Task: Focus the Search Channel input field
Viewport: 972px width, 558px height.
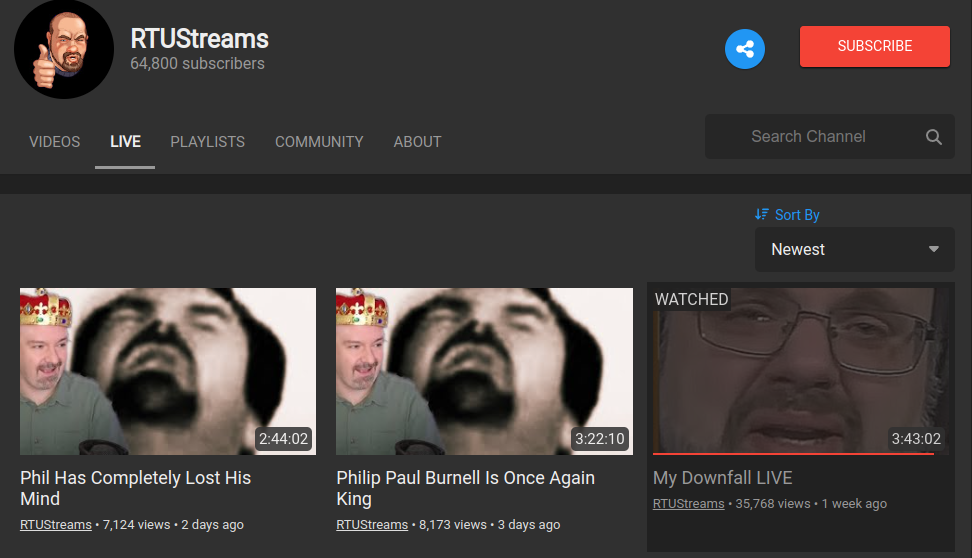Action: 829,136
